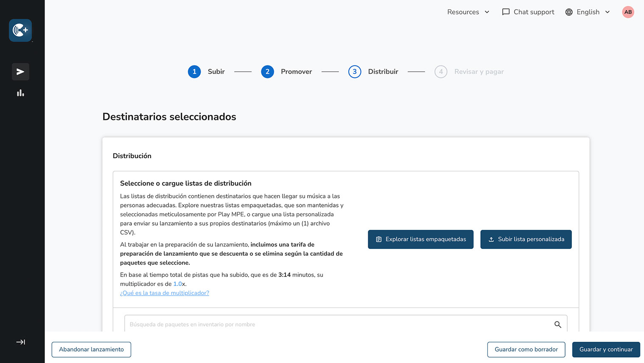Expand the Resources dropdown

pyautogui.click(x=468, y=12)
